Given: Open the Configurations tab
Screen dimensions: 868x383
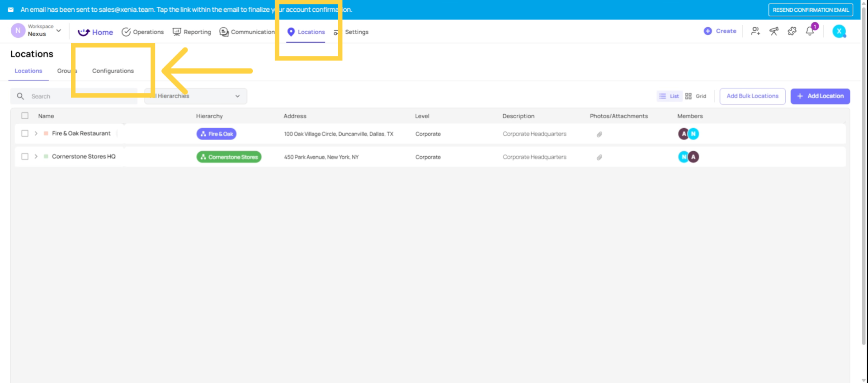Looking at the screenshot, I should (x=113, y=71).
